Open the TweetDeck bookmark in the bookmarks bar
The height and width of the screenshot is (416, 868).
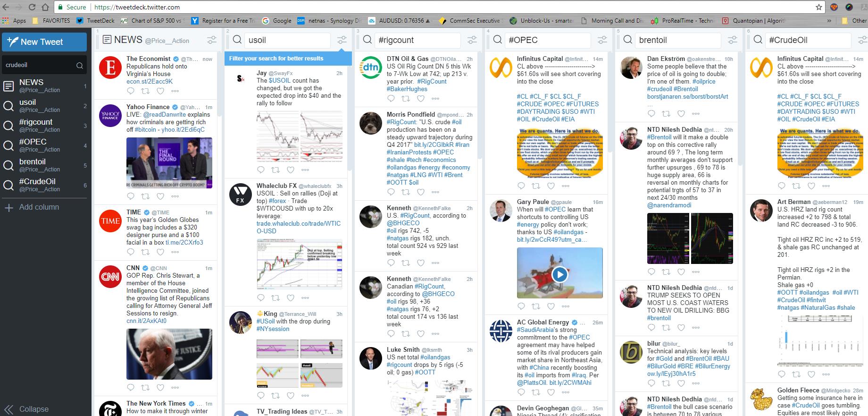pos(95,21)
